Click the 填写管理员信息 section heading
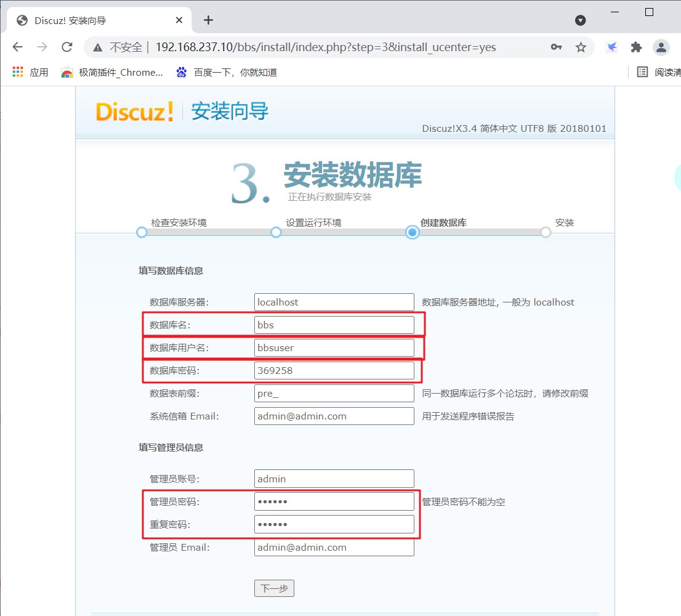 click(171, 447)
